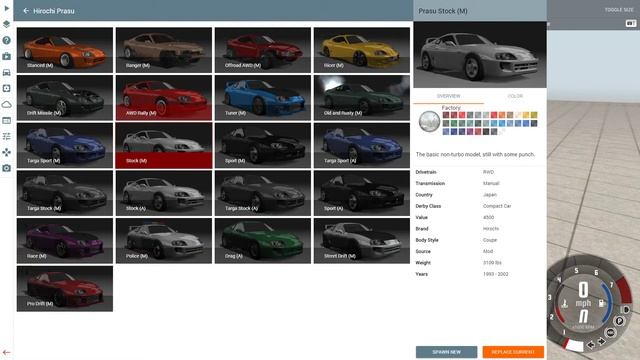Open the camera photo mode icon

point(7,168)
